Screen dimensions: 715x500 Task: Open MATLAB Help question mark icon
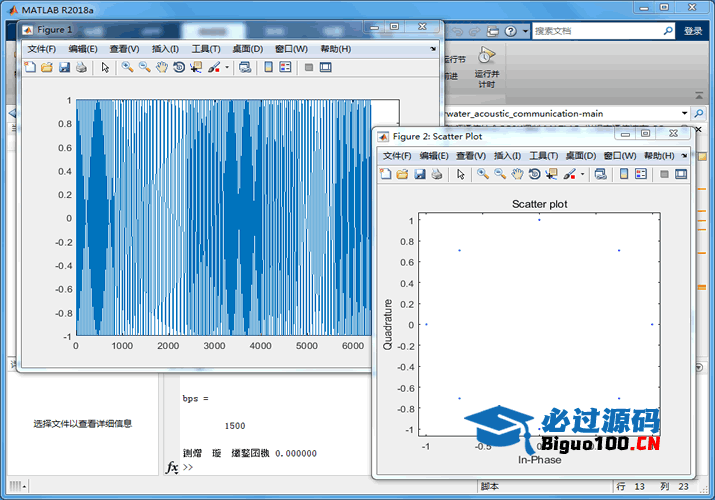pyautogui.click(x=511, y=31)
